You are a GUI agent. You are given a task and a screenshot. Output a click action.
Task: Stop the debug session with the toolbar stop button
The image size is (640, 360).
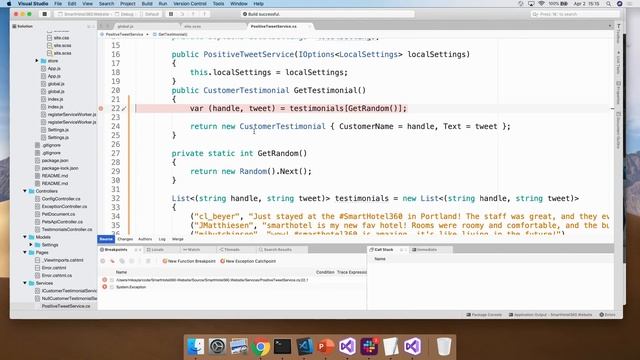coord(44,14)
